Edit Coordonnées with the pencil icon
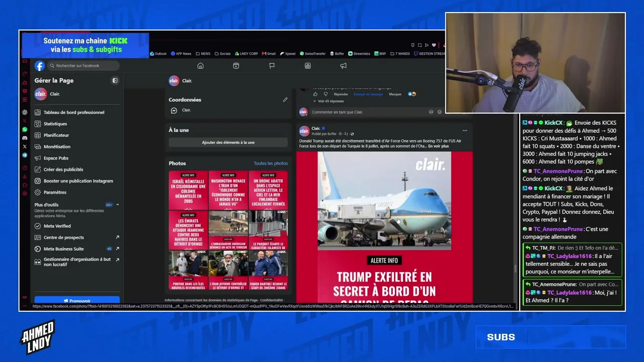The image size is (644, 362). click(285, 100)
